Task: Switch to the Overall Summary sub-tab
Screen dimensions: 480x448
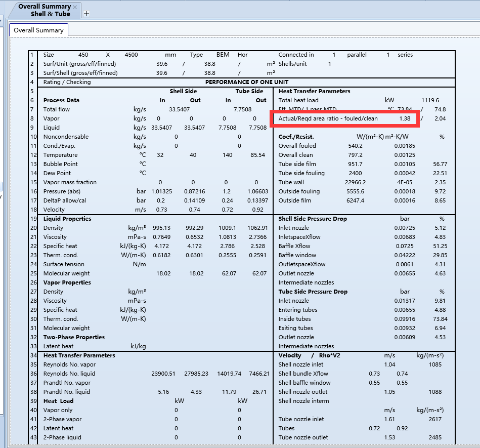Action: (x=38, y=30)
